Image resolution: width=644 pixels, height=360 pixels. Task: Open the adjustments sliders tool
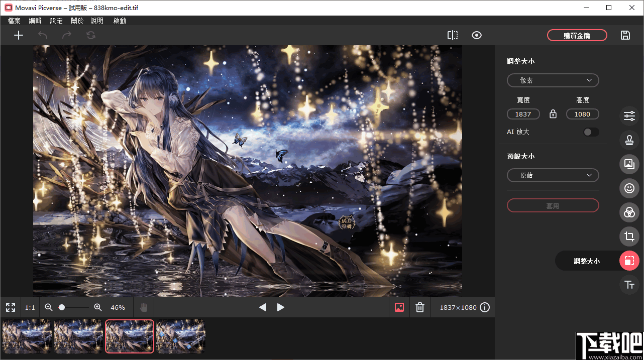[x=629, y=116]
